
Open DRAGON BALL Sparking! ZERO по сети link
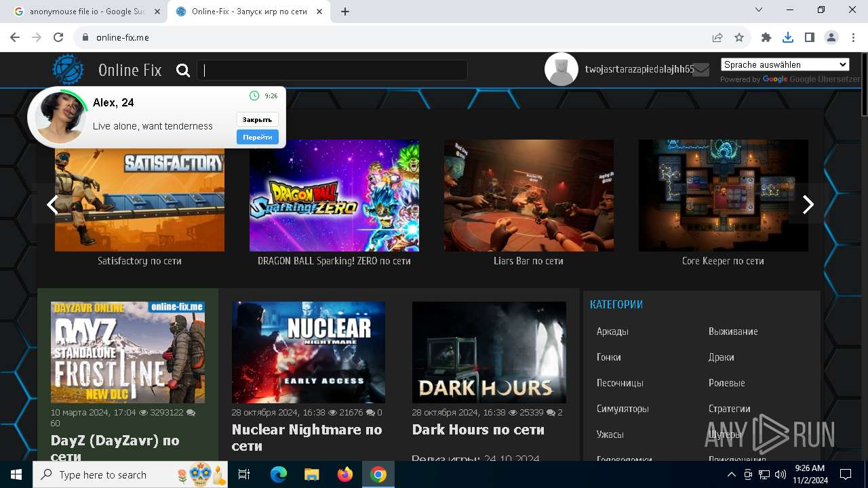[334, 261]
